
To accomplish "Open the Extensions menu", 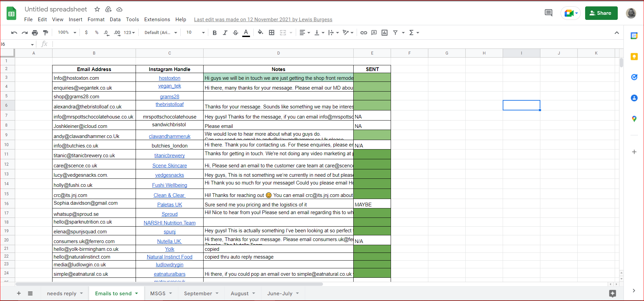I will 157,20.
